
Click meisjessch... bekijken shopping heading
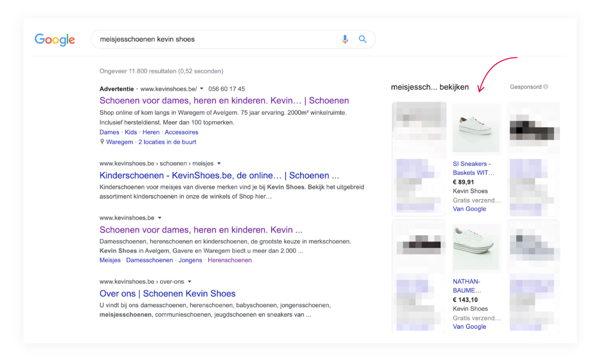(430, 87)
